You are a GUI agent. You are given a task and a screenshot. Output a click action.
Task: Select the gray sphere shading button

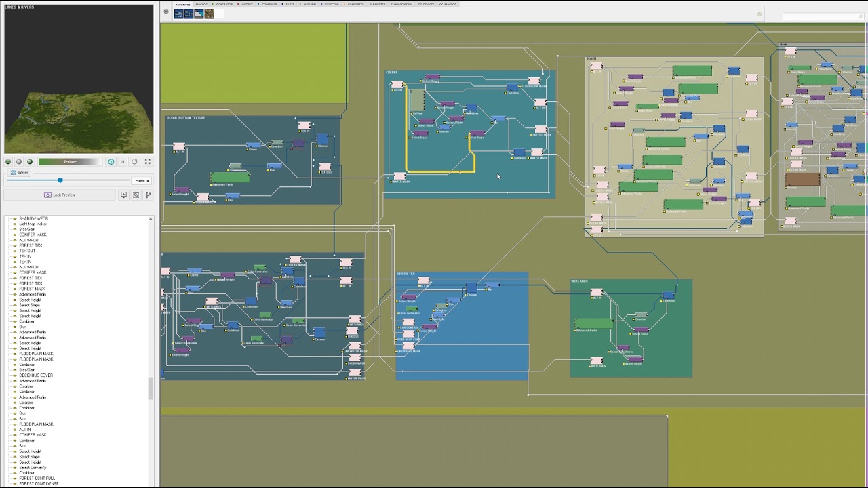pos(19,162)
